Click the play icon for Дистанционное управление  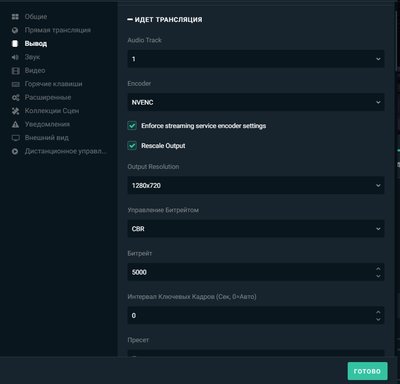click(x=15, y=151)
